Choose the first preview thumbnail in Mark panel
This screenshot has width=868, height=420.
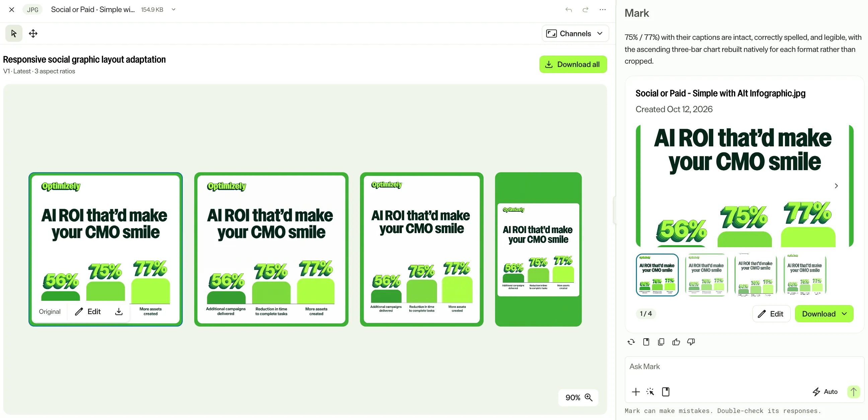[x=657, y=275]
